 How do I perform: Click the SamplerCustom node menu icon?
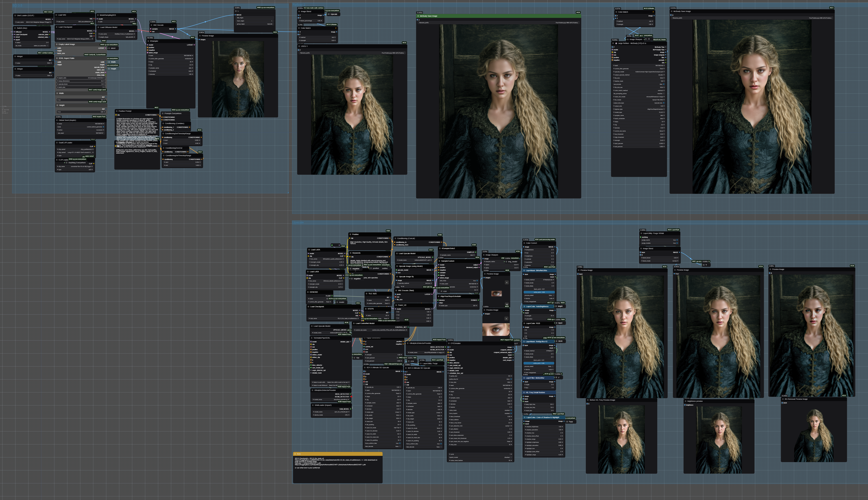coord(439,261)
